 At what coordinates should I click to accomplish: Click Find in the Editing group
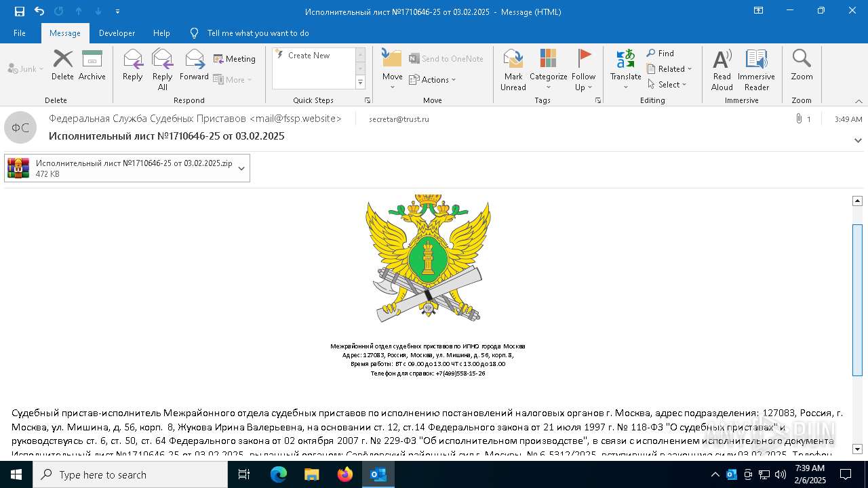coord(660,53)
